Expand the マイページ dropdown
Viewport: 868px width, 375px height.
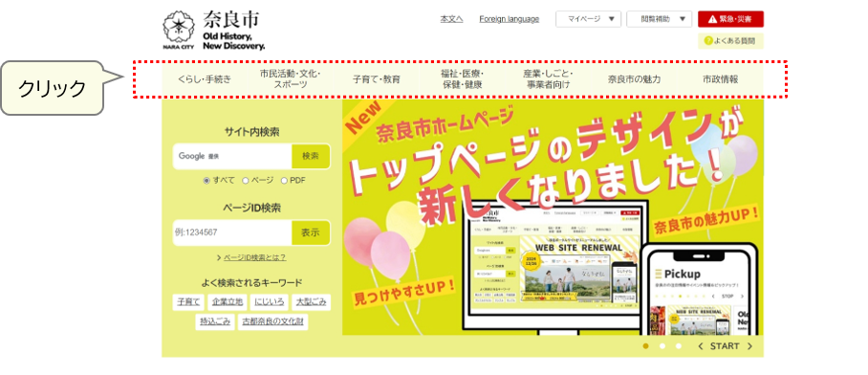click(589, 19)
